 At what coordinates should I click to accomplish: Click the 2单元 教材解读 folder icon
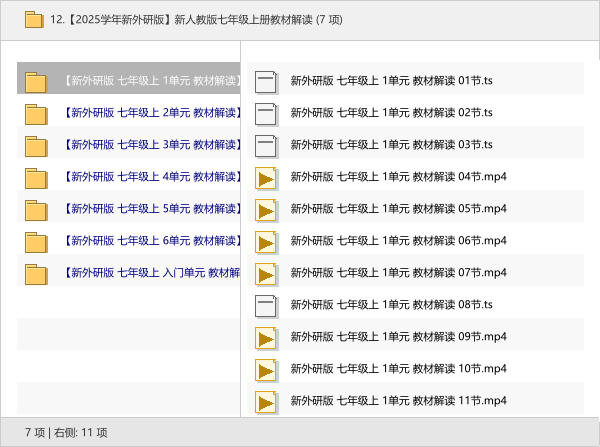tap(36, 114)
